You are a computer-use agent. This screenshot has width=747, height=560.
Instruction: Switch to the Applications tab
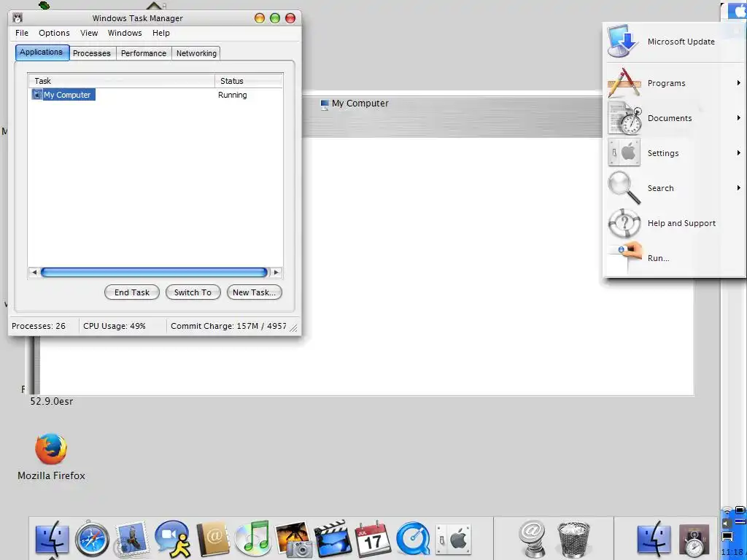coord(42,52)
